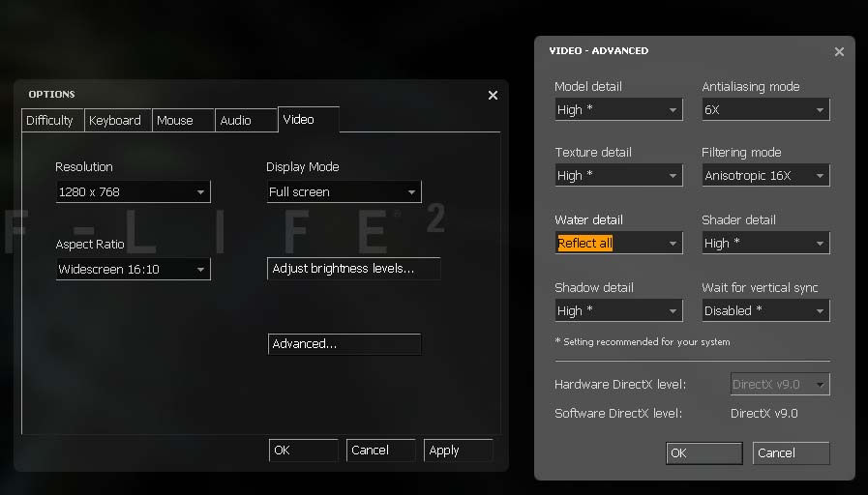This screenshot has width=868, height=495.
Task: Open the Resolution dropdown showing 1280 x 768
Action: tap(133, 192)
